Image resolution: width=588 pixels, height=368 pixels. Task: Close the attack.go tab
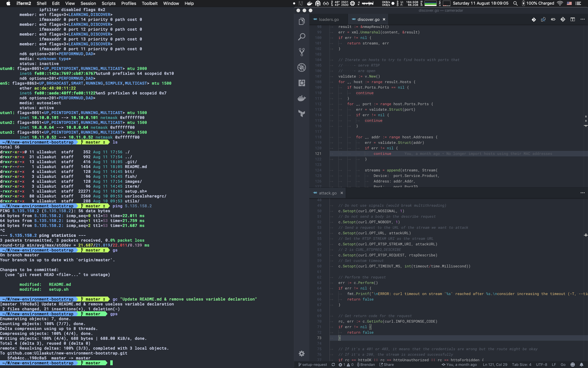[x=342, y=193]
